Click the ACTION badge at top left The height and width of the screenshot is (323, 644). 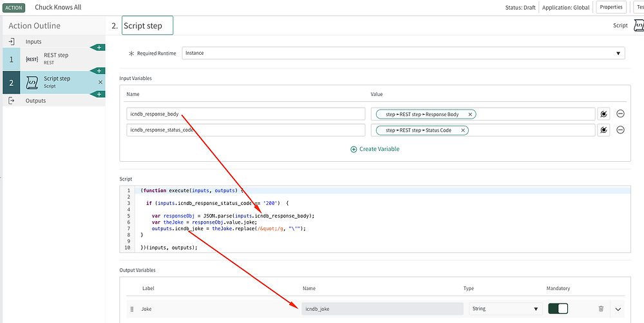(x=14, y=7)
